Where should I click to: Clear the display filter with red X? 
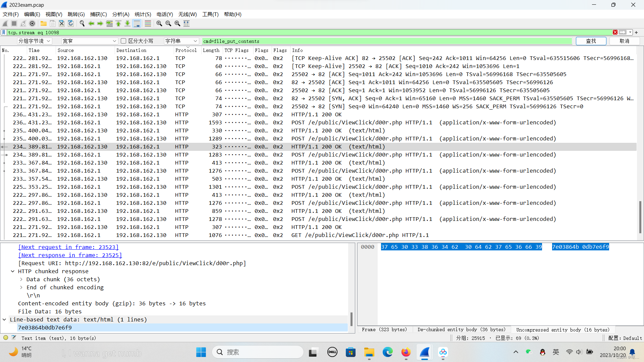click(x=615, y=33)
